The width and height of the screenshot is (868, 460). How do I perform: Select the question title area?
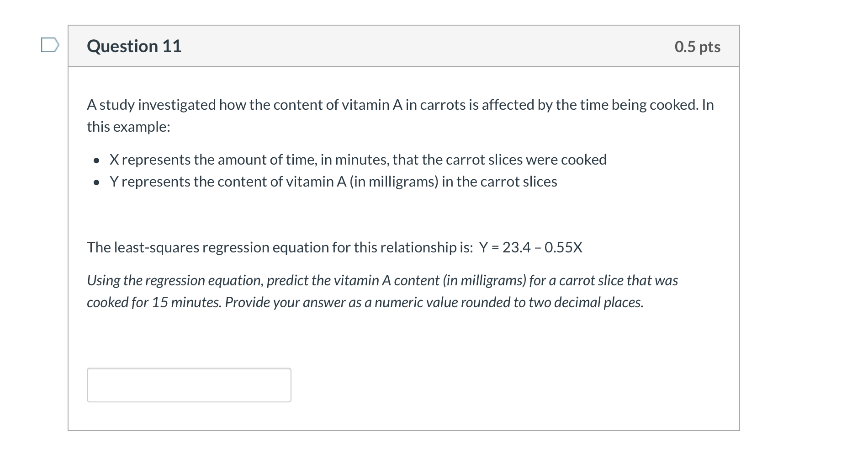[134, 45]
